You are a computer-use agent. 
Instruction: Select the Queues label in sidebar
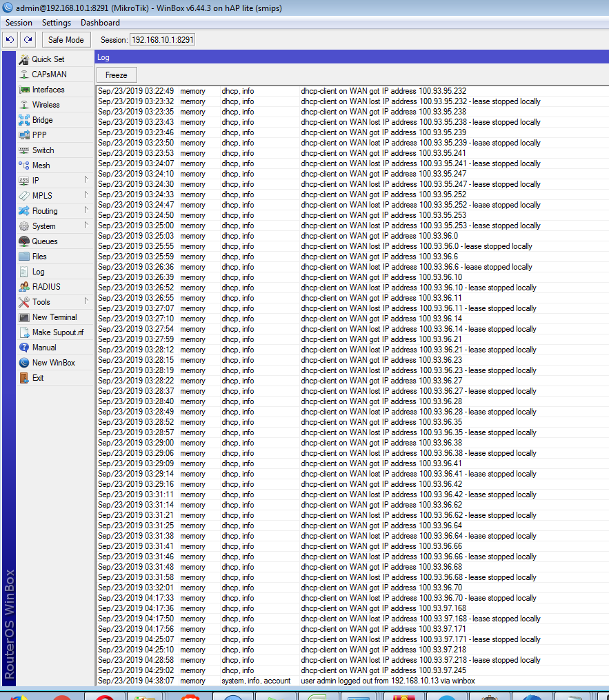[x=45, y=241]
